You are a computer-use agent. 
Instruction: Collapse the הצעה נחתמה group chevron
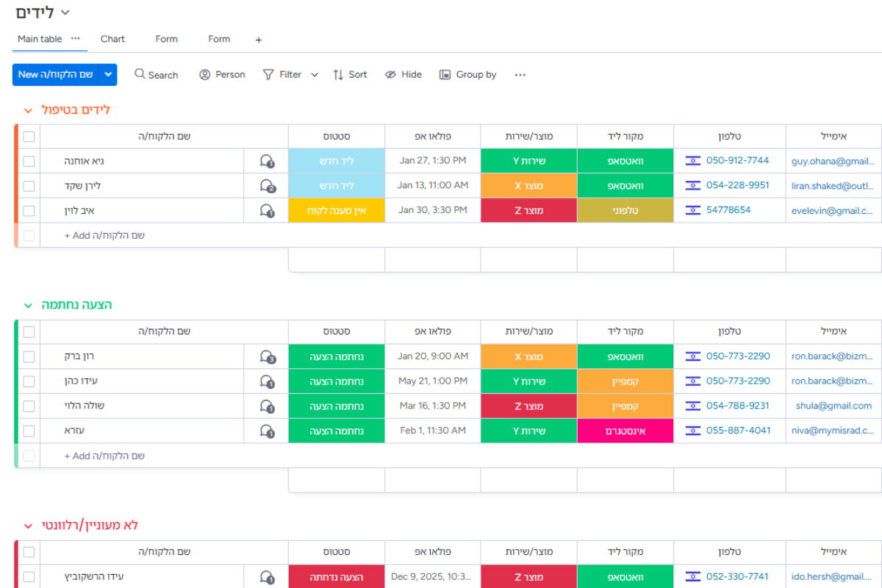click(28, 305)
